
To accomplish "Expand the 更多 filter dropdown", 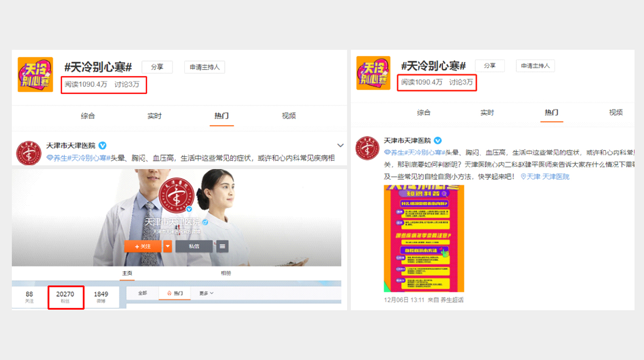I will 206,293.
